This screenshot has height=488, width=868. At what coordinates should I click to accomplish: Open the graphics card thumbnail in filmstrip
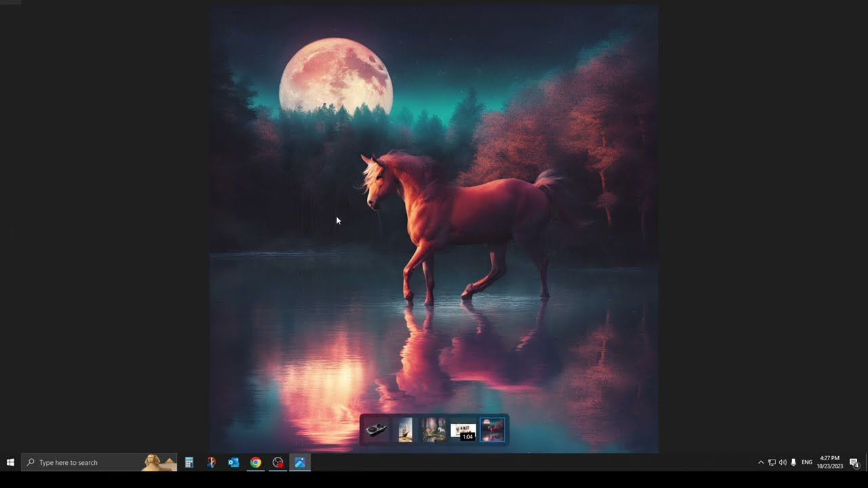376,430
